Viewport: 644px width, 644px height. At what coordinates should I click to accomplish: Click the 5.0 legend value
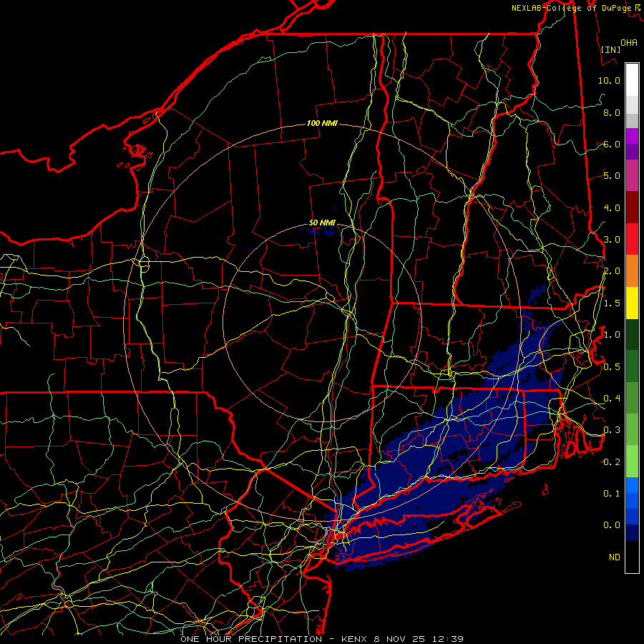[612, 176]
